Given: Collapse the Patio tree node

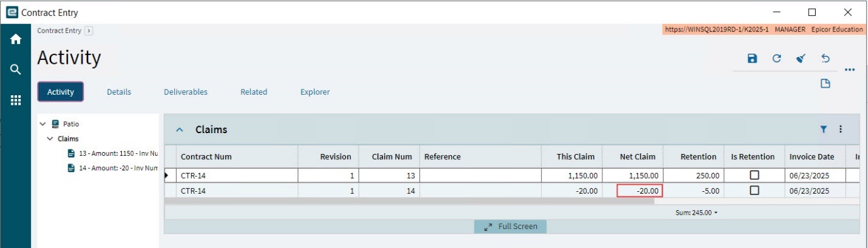Looking at the screenshot, I should pyautogui.click(x=43, y=124).
